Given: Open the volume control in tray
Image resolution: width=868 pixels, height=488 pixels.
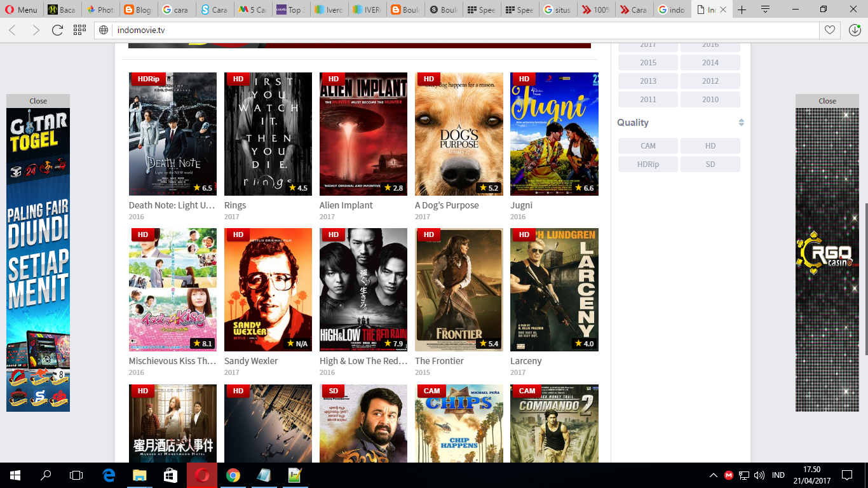Looking at the screenshot, I should (759, 475).
